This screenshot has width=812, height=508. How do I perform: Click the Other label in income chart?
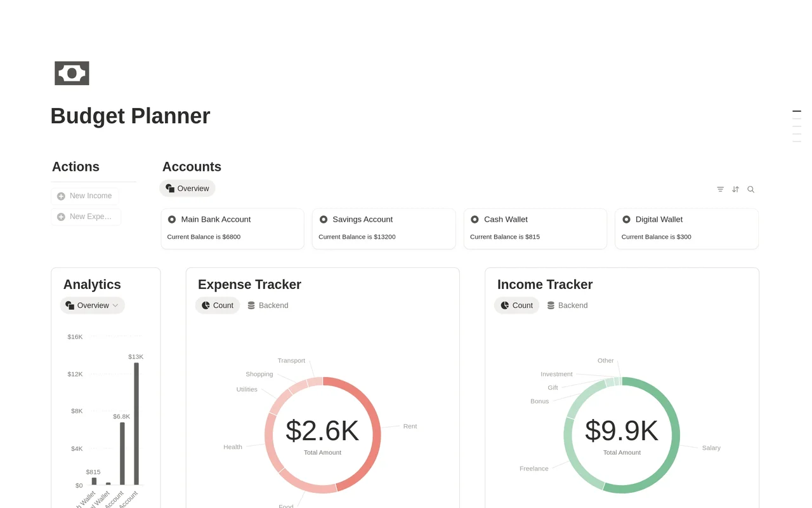(x=606, y=361)
